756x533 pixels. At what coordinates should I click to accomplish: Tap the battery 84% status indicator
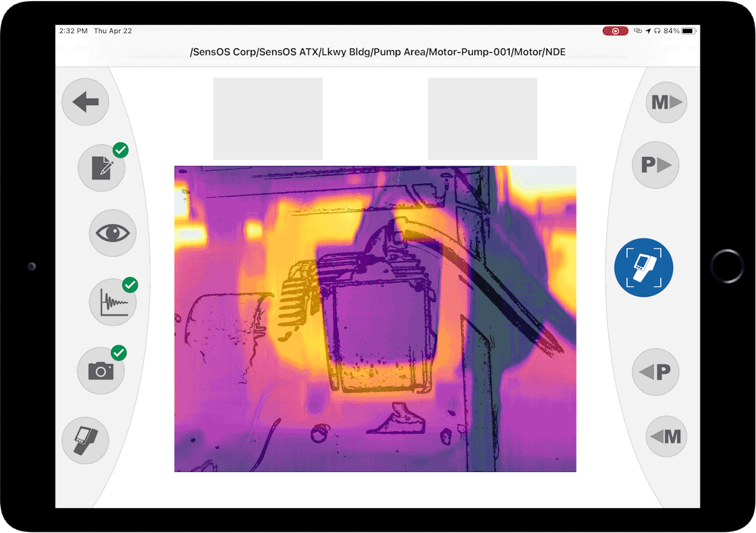pos(679,31)
